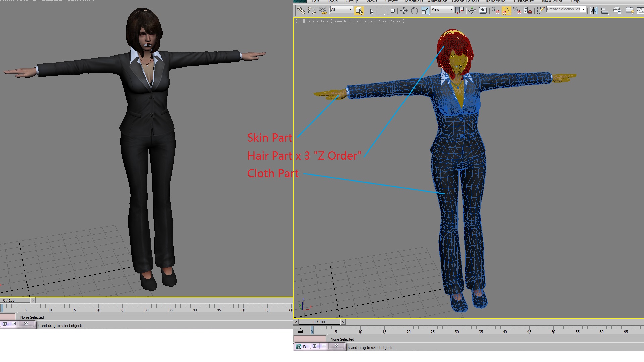The image size is (644, 362).
Task: Click the Unlink Selection icon
Action: point(312,11)
